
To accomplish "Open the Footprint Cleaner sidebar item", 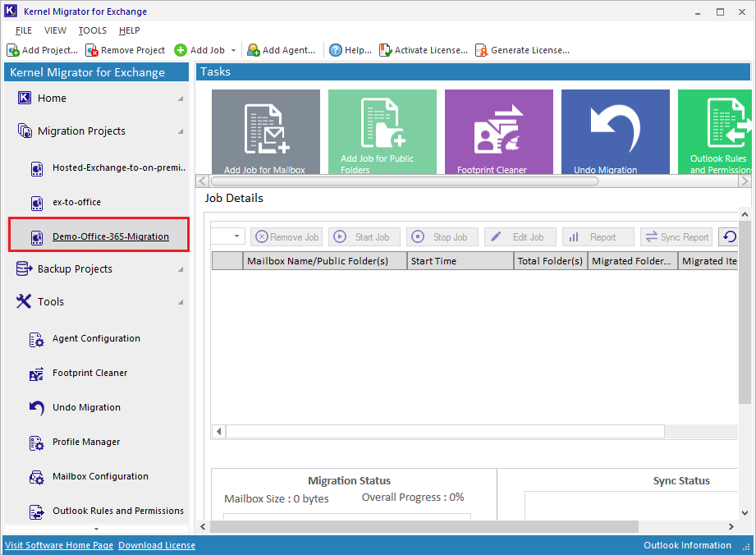I will [89, 373].
